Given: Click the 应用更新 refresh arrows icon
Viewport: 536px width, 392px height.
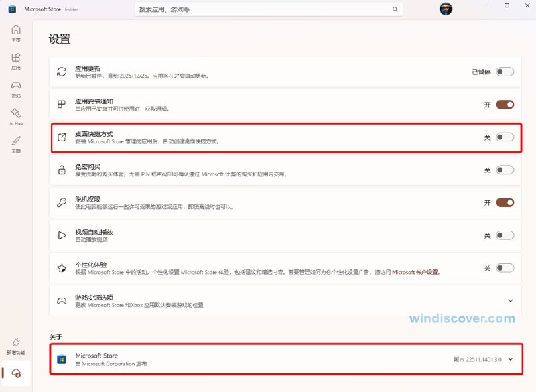Looking at the screenshot, I should pos(62,72).
